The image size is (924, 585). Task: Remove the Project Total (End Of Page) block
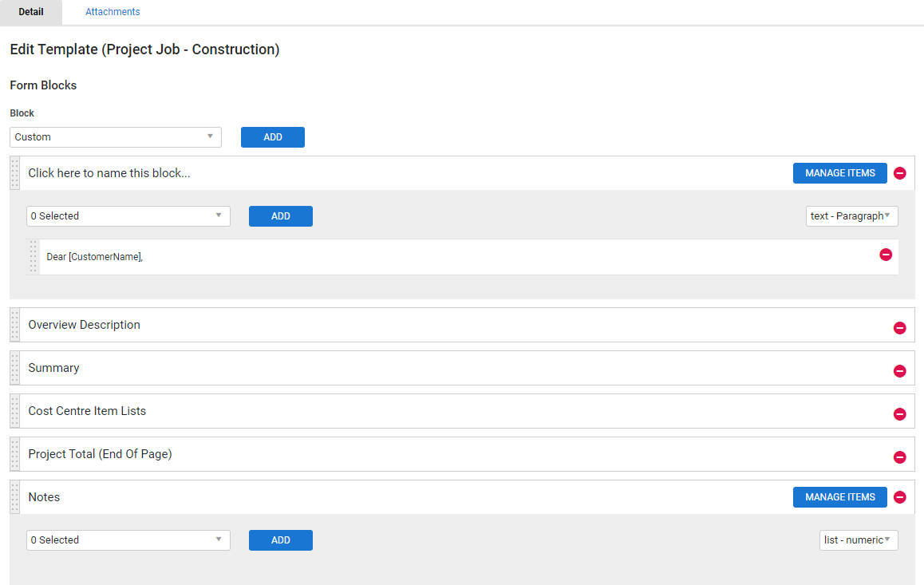coord(899,457)
